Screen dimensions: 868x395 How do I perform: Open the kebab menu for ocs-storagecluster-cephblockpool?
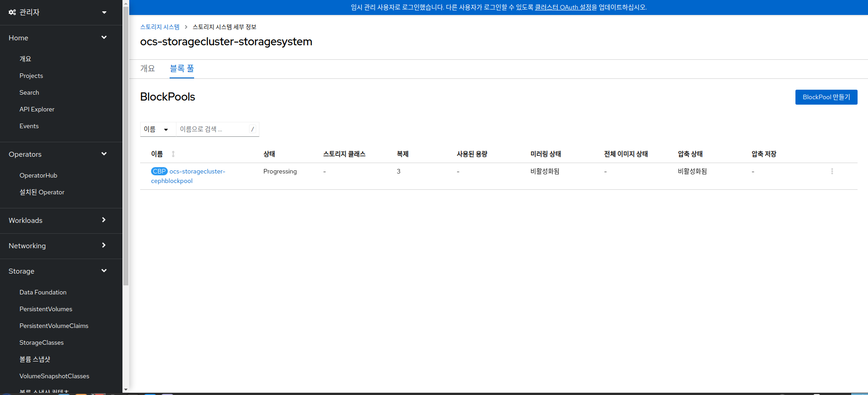pos(832,171)
